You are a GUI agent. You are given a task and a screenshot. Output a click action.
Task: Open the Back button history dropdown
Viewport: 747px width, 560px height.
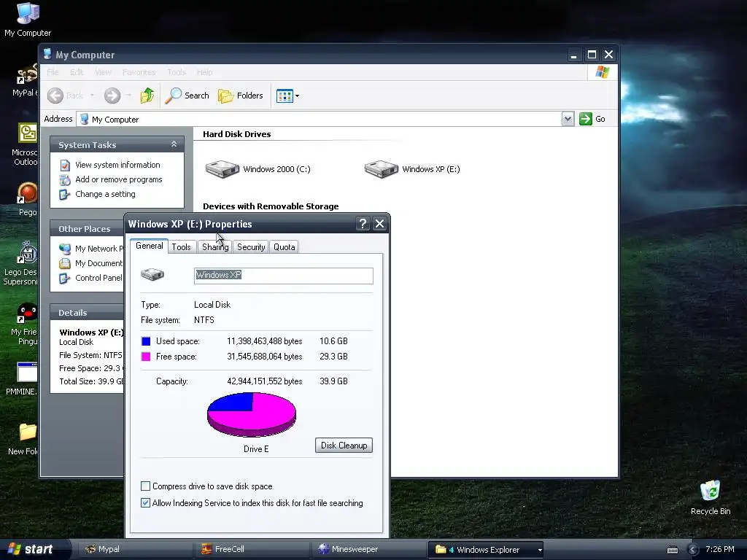point(92,96)
